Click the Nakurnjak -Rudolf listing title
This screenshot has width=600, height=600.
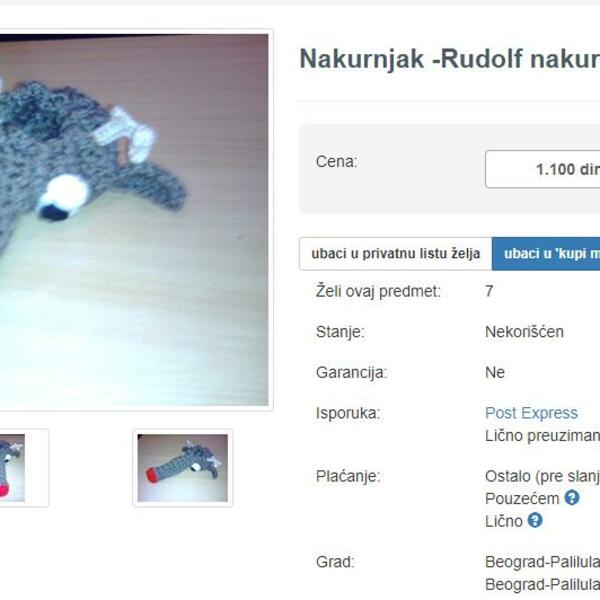[x=450, y=59]
